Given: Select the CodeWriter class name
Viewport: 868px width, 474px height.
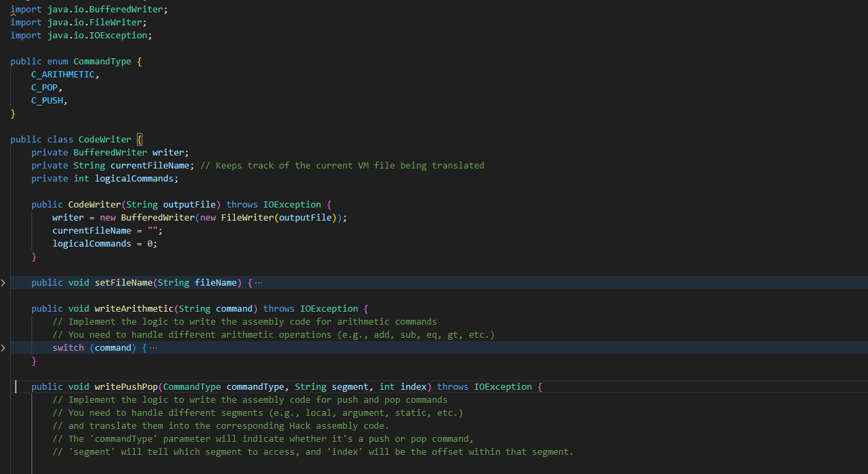Looking at the screenshot, I should coord(104,138).
